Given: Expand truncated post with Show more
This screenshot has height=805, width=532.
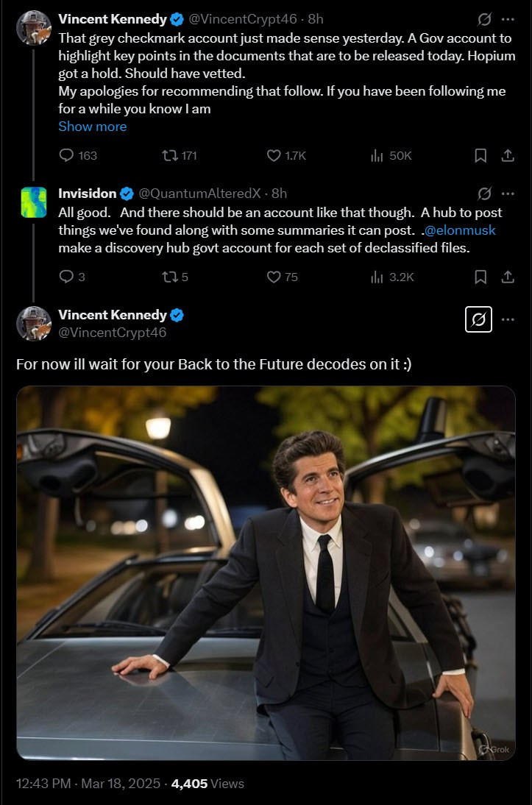Looking at the screenshot, I should click(92, 127).
